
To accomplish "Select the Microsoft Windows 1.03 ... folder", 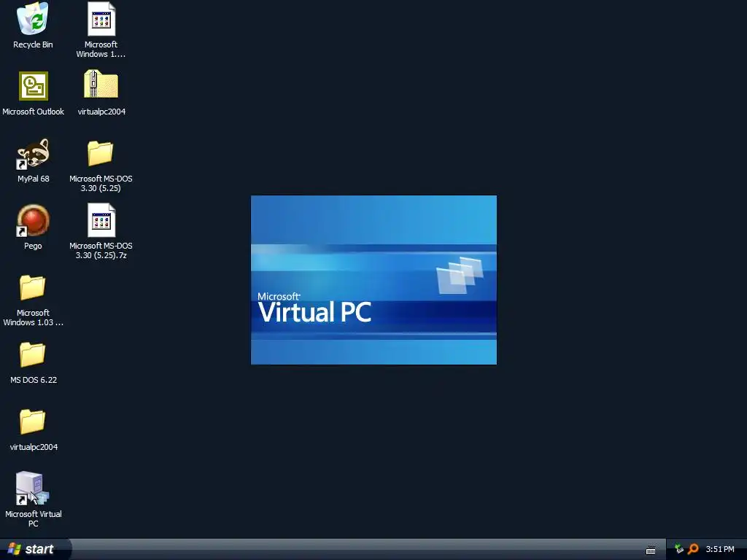I will click(32, 287).
